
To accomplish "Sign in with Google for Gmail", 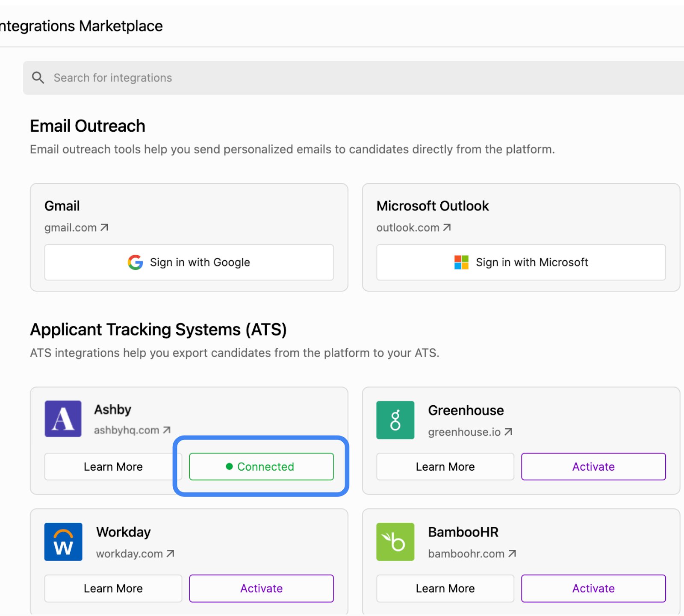I will [189, 262].
